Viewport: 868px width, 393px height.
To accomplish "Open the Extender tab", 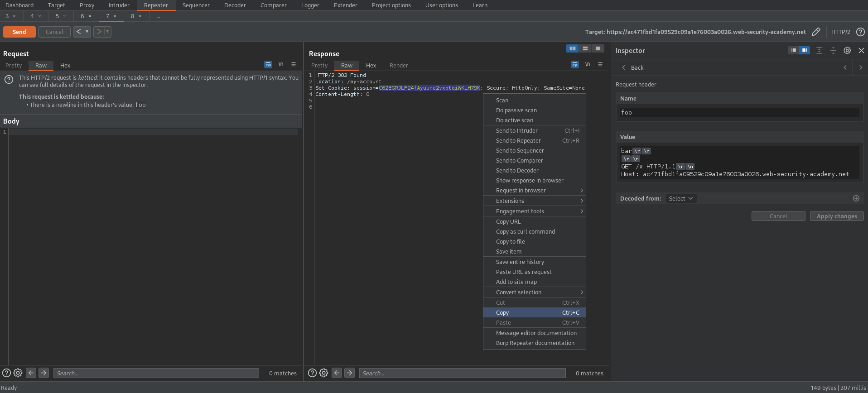I will (x=345, y=5).
